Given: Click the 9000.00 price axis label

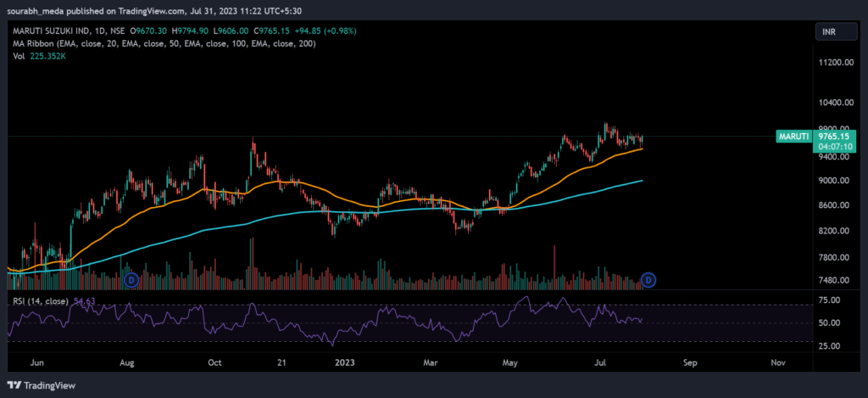Looking at the screenshot, I should (833, 181).
